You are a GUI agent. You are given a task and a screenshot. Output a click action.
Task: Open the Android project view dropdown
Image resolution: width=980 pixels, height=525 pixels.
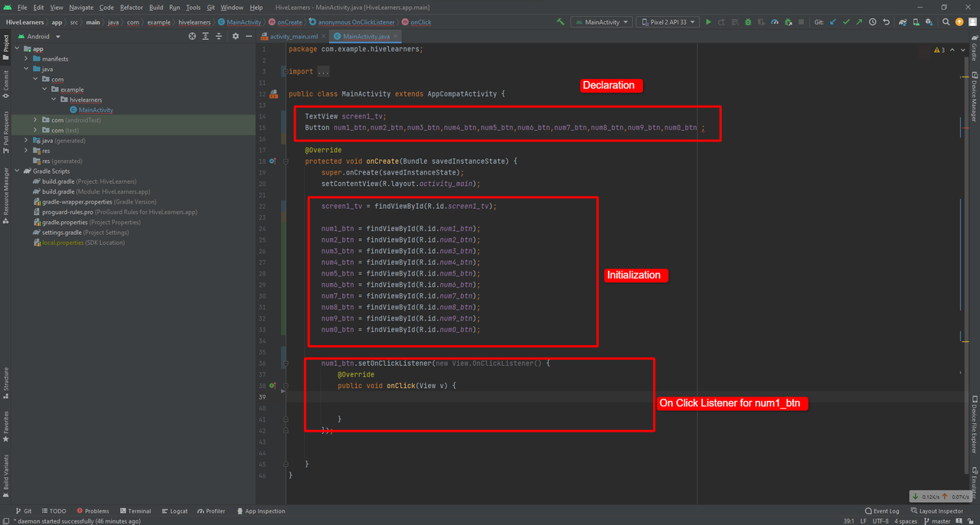[x=38, y=36]
